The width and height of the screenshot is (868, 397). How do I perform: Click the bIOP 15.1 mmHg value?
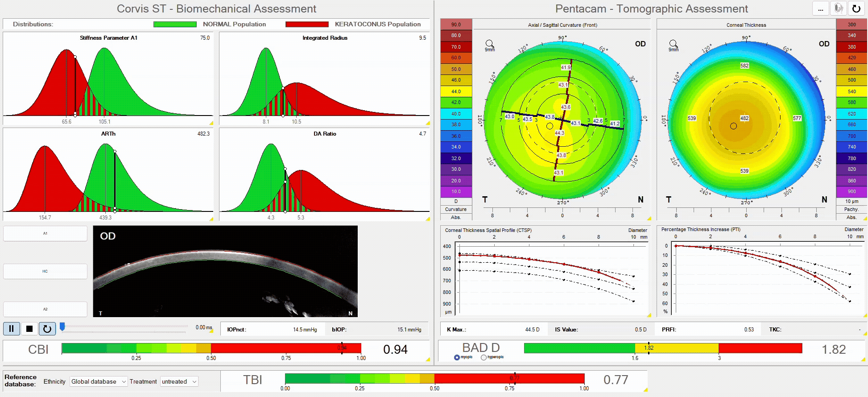409,330
